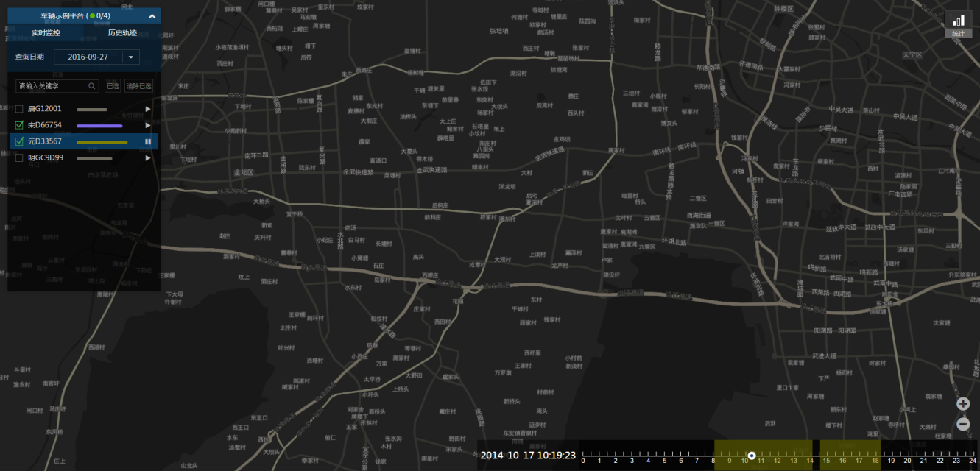Check the 唐G12001 vehicle checkbox

20,109
